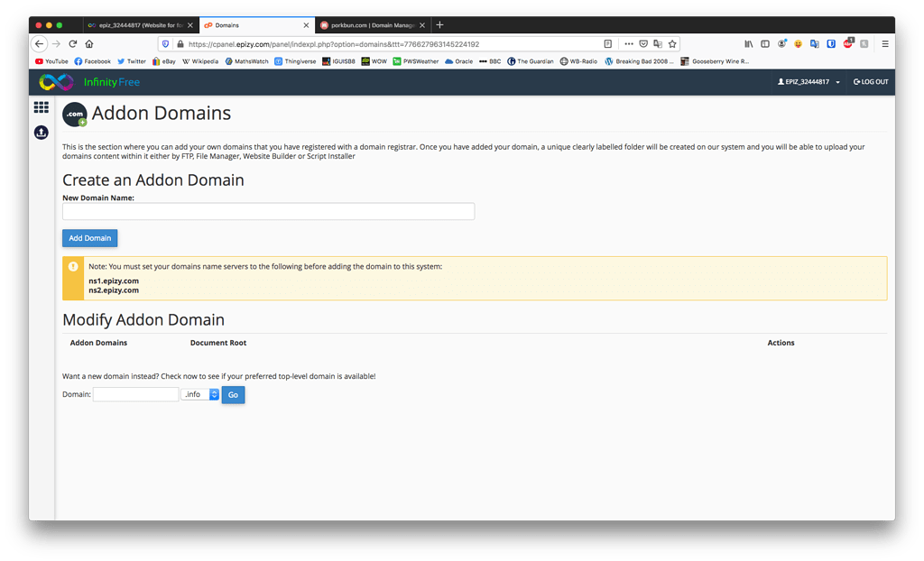The image size is (924, 561).
Task: Click the home icon in the browser toolbar
Action: point(88,42)
